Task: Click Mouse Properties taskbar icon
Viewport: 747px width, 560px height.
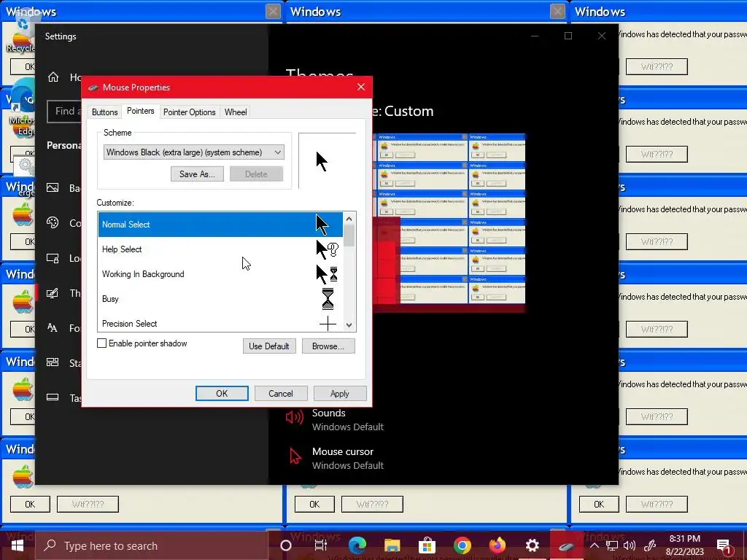Action: [x=567, y=545]
